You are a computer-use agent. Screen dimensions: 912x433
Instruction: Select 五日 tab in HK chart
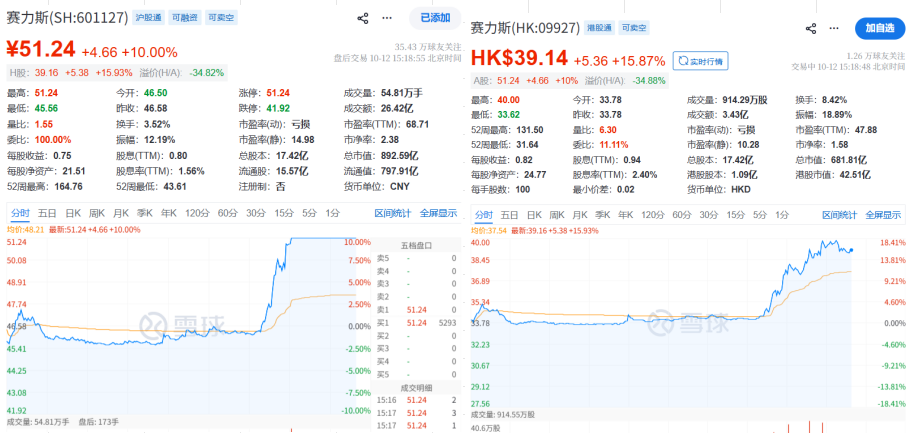(x=510, y=215)
